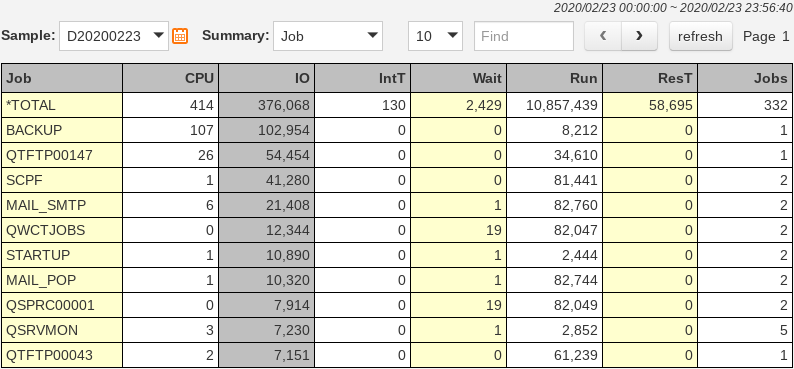This screenshot has width=794, height=369.
Task: Click the STARTUP IO value 10,890
Action: [x=288, y=255]
